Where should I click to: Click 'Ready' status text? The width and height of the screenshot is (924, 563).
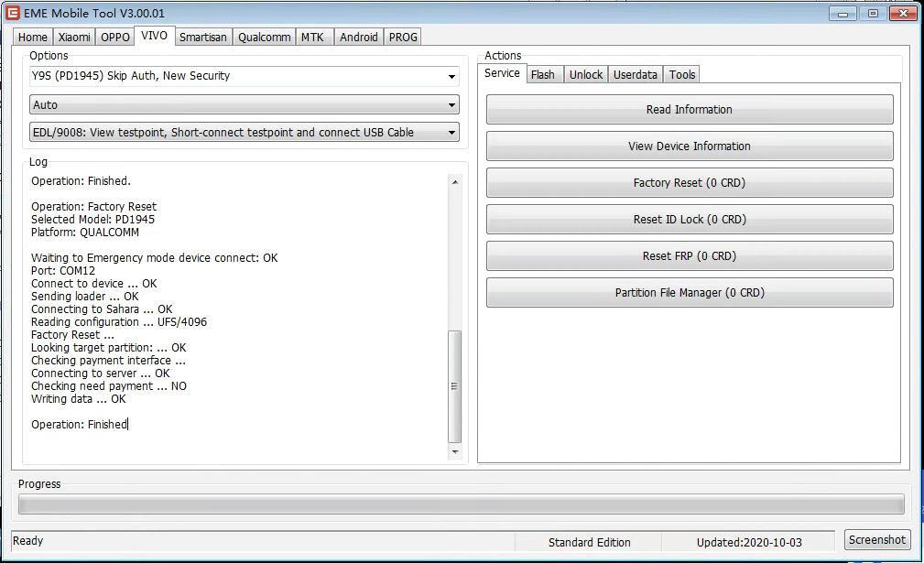point(27,541)
